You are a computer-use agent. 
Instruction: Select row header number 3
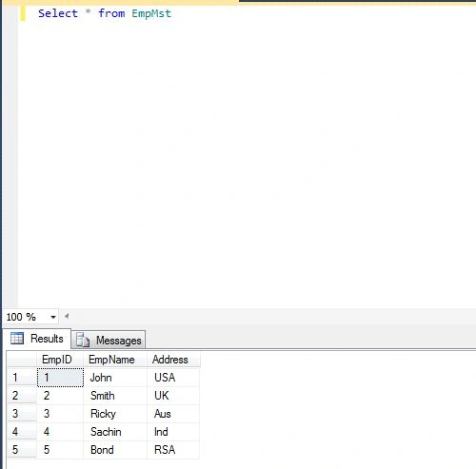point(22,414)
